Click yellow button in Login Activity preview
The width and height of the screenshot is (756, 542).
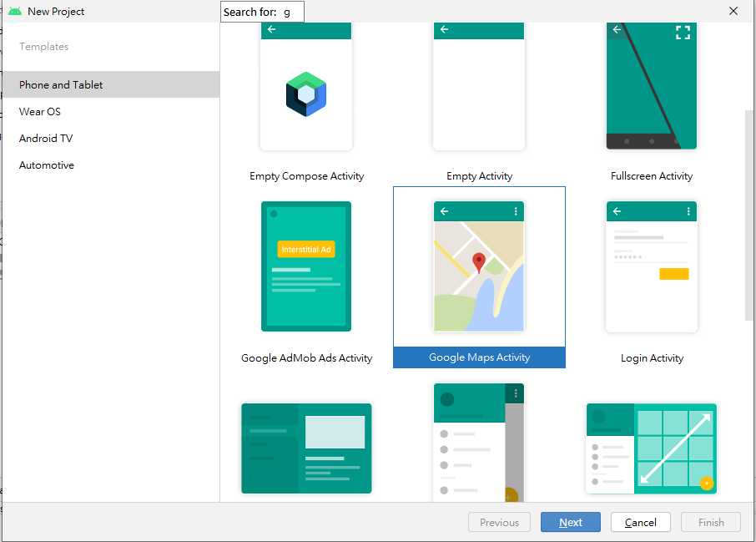point(674,274)
